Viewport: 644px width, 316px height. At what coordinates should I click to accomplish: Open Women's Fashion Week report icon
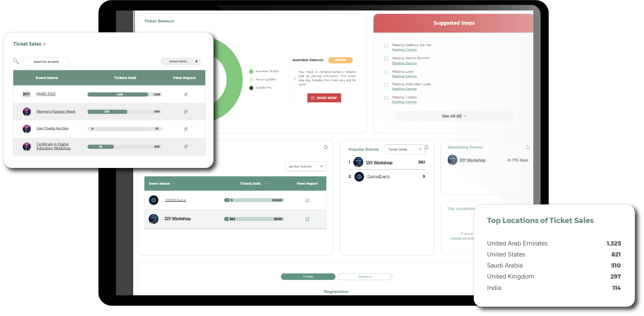(186, 112)
